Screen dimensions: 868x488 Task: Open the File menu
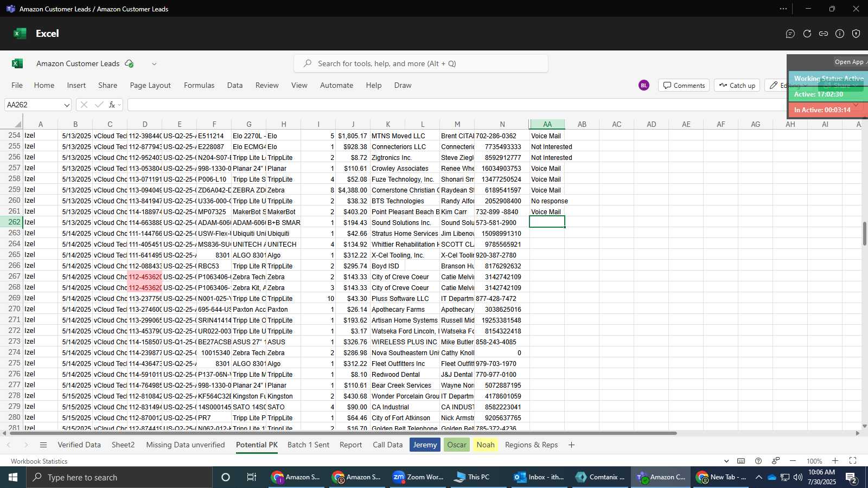pos(17,85)
